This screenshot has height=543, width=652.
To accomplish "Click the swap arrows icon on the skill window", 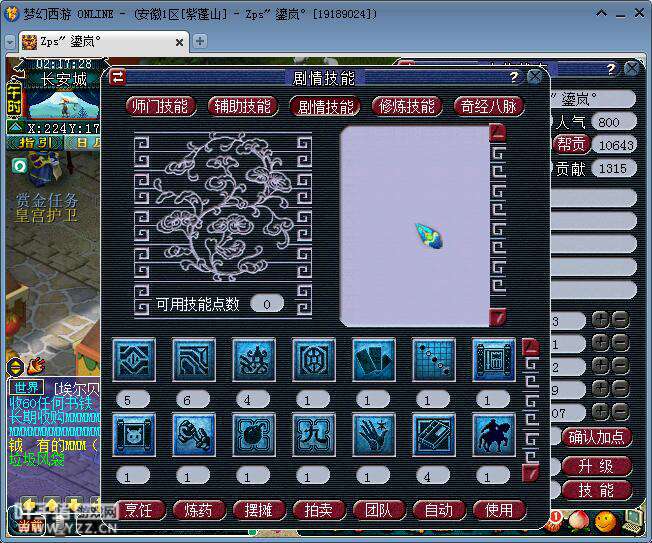I will [117, 77].
